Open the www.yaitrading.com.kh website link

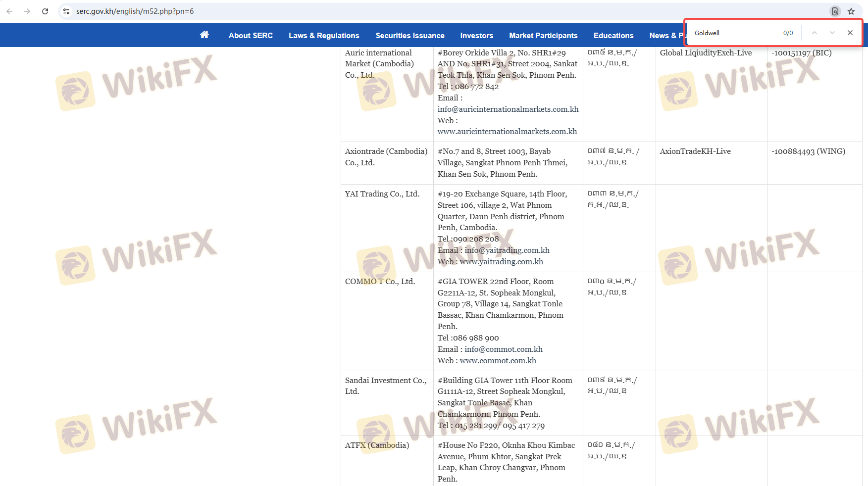[x=501, y=262]
